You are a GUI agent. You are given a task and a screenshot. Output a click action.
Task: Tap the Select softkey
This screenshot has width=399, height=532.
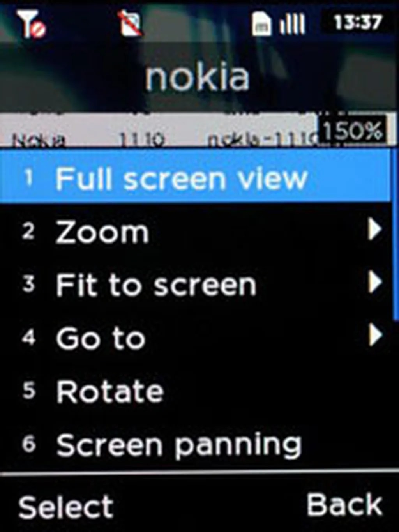(66, 507)
